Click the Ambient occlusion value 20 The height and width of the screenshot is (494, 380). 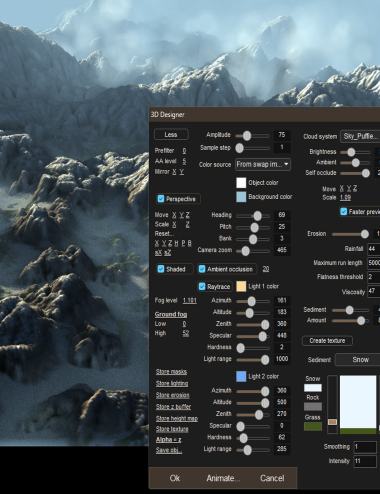[266, 269]
